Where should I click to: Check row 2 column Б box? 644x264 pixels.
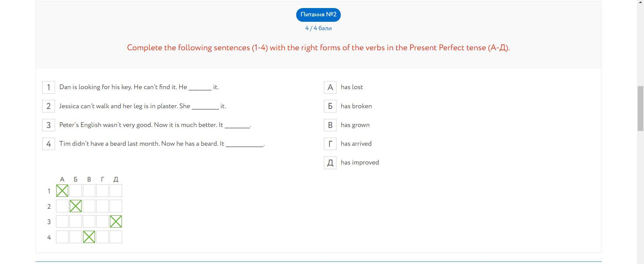point(75,206)
